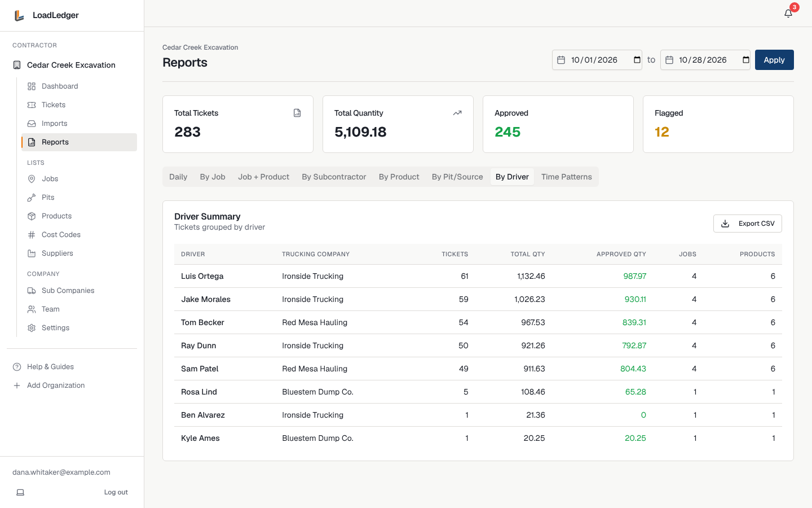Viewport: 812px width, 508px height.
Task: Export driver summary as CSV
Action: coord(748,224)
